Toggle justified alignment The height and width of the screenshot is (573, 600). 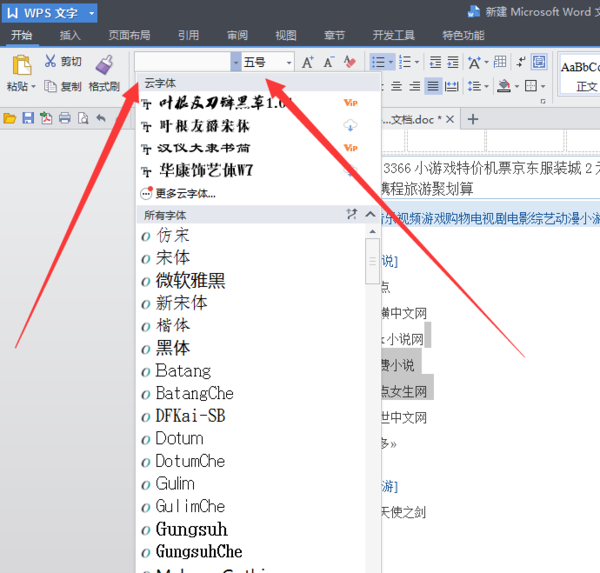[433, 86]
